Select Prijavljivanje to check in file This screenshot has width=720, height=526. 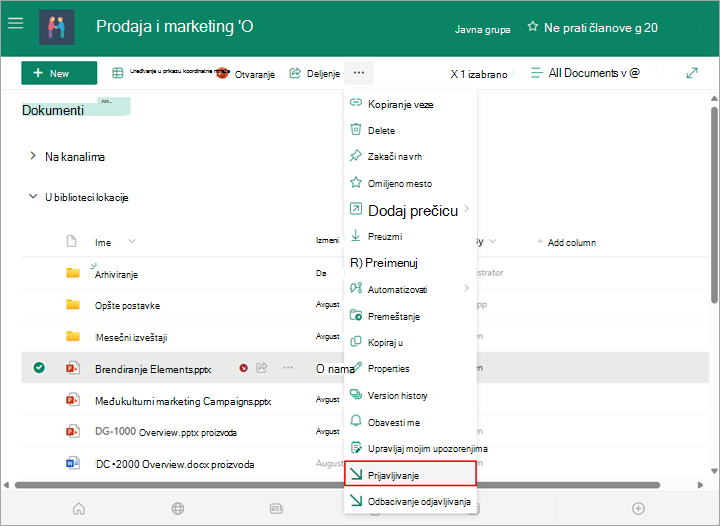point(411,475)
